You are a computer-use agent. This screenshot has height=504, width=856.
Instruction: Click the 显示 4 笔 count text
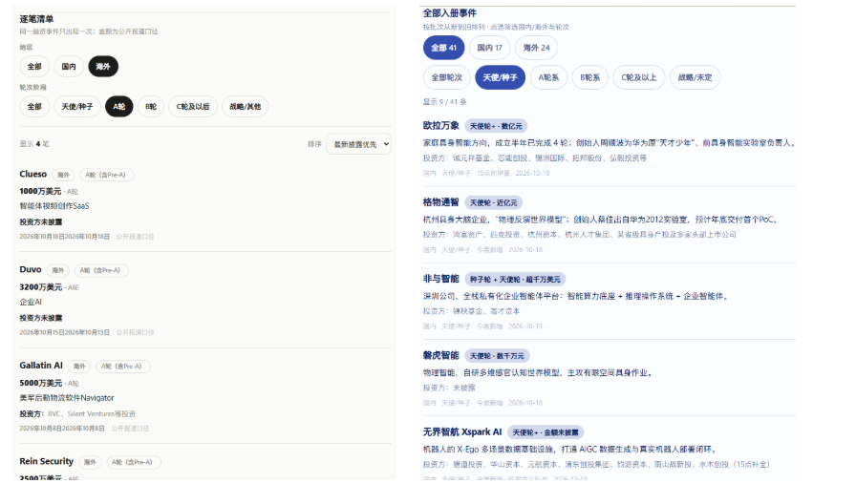point(34,144)
